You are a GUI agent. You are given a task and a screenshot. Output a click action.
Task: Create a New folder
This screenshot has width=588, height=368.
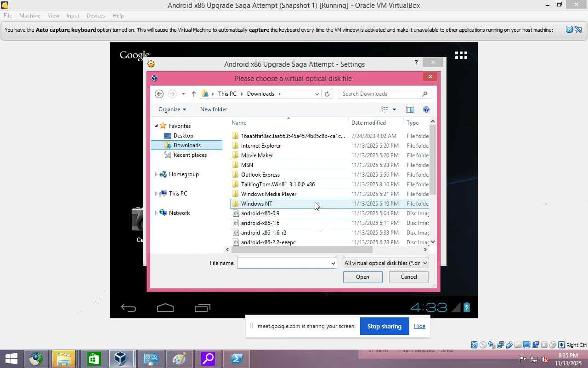click(214, 109)
